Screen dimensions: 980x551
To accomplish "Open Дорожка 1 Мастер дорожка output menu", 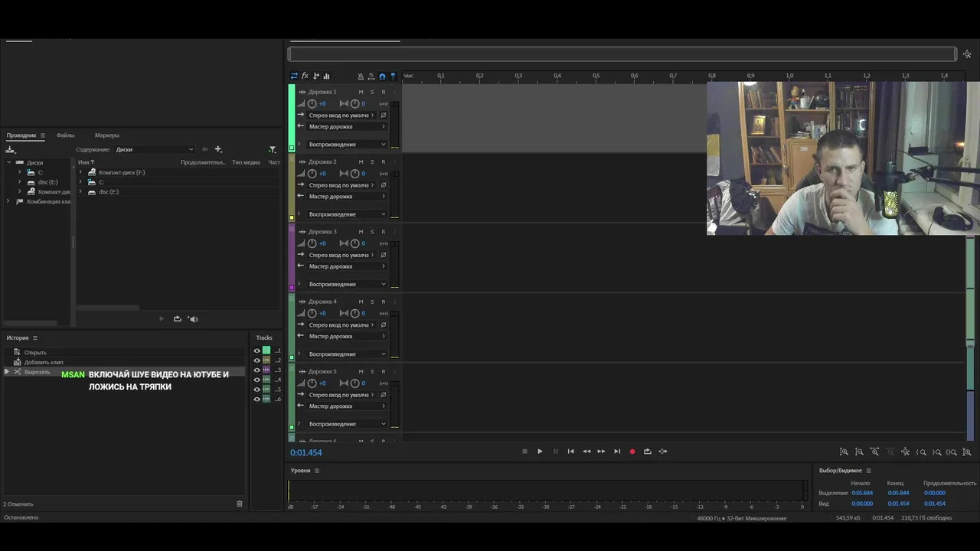I will coord(347,126).
